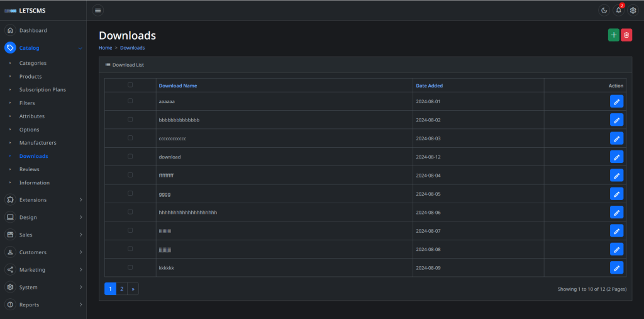Expand the Reports menu arrow
Screen dimensions: 644x319
coord(81,305)
